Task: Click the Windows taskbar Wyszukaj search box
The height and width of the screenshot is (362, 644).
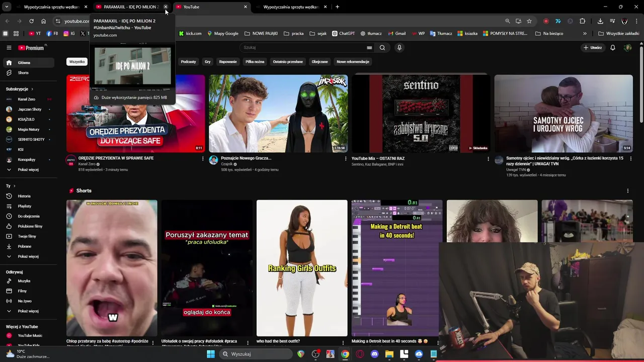Action: [x=256, y=354]
